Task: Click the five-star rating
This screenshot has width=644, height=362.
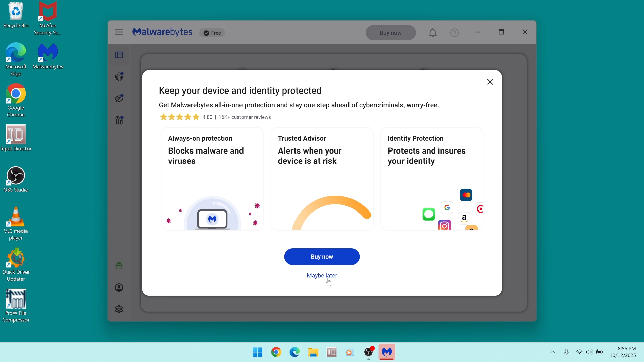Action: pyautogui.click(x=179, y=117)
